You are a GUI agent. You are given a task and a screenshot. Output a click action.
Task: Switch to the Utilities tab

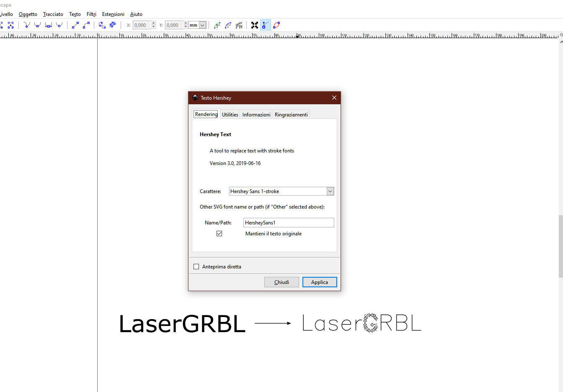coord(230,115)
